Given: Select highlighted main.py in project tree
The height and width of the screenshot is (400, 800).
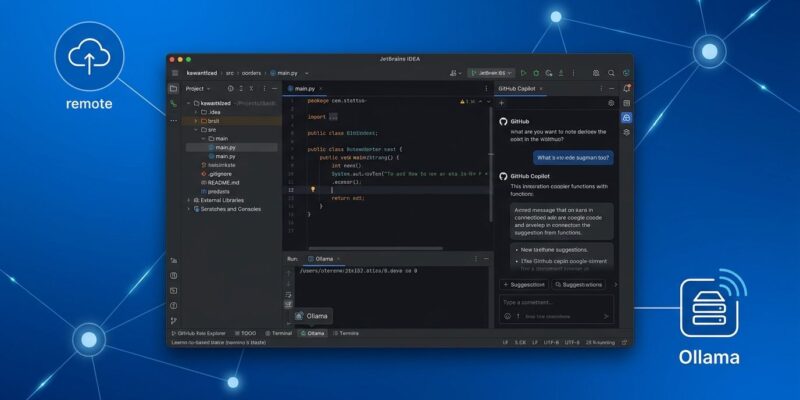Looking at the screenshot, I should pyautogui.click(x=232, y=147).
